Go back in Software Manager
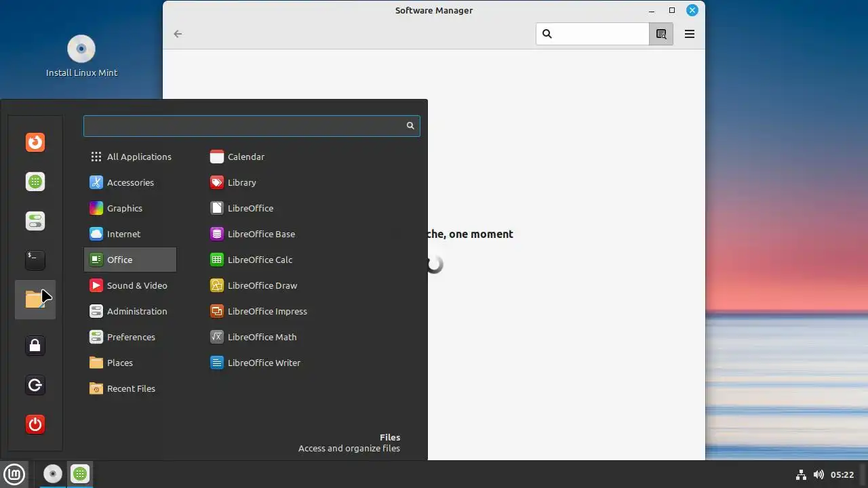 [x=178, y=34]
